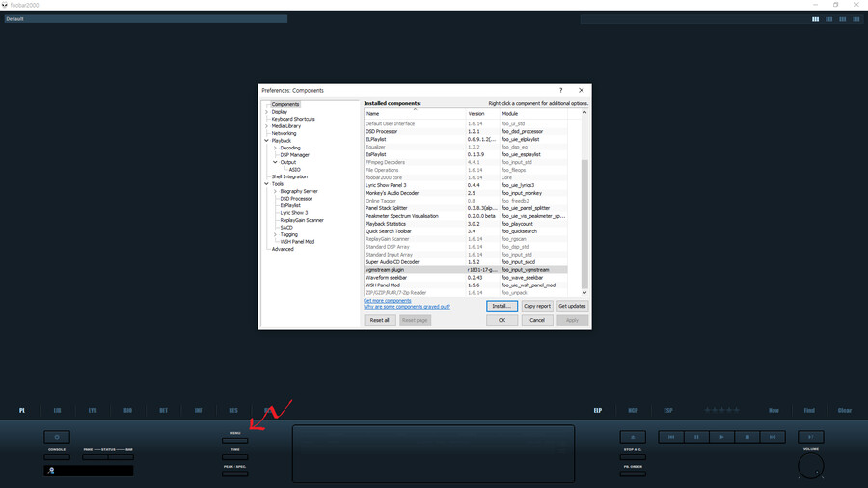Switch to the DET tab
The image size is (868, 488).
pyautogui.click(x=163, y=411)
